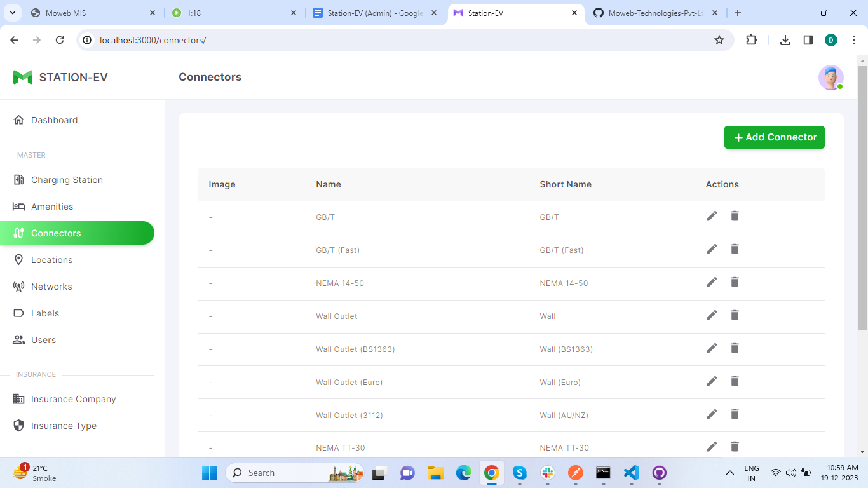This screenshot has height=488, width=868.
Task: Go to Amenities in sidebar
Action: click(x=52, y=207)
